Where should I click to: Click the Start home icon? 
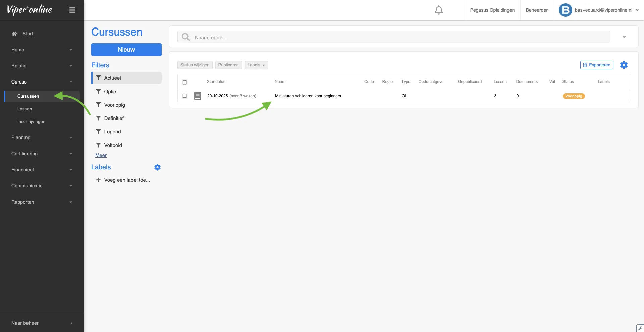(x=14, y=34)
